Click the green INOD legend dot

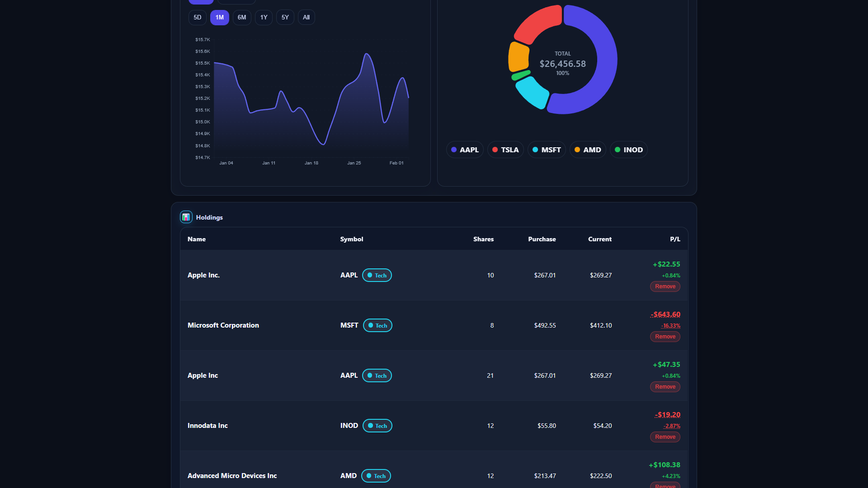tap(618, 150)
